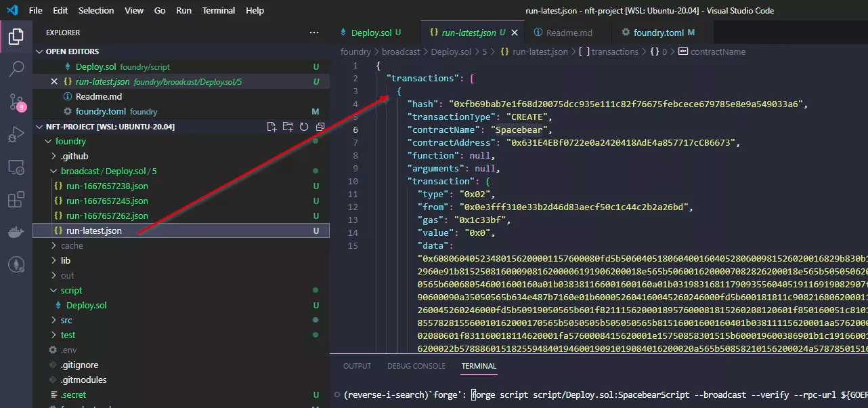Screen dimensions: 868x408
Task: Open the File menu
Action: tap(36, 11)
